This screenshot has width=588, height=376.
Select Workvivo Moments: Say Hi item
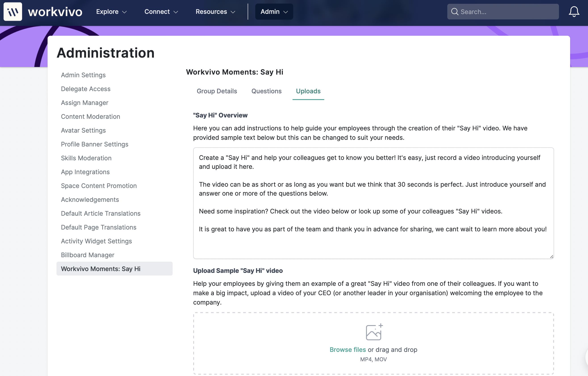pyautogui.click(x=115, y=269)
